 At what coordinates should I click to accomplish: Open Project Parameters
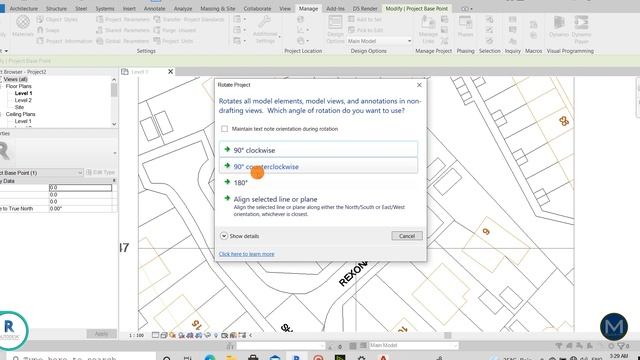(123, 19)
